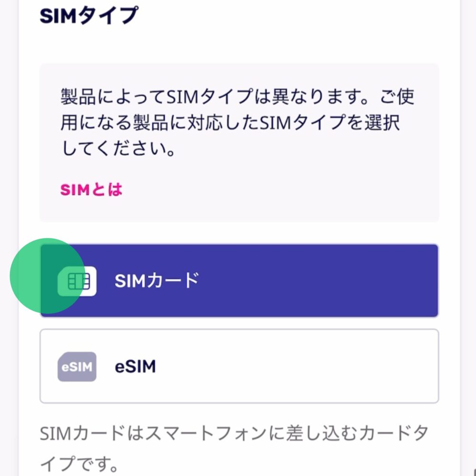Click the info box containing SIMとは
476x476 pixels.
point(239,143)
